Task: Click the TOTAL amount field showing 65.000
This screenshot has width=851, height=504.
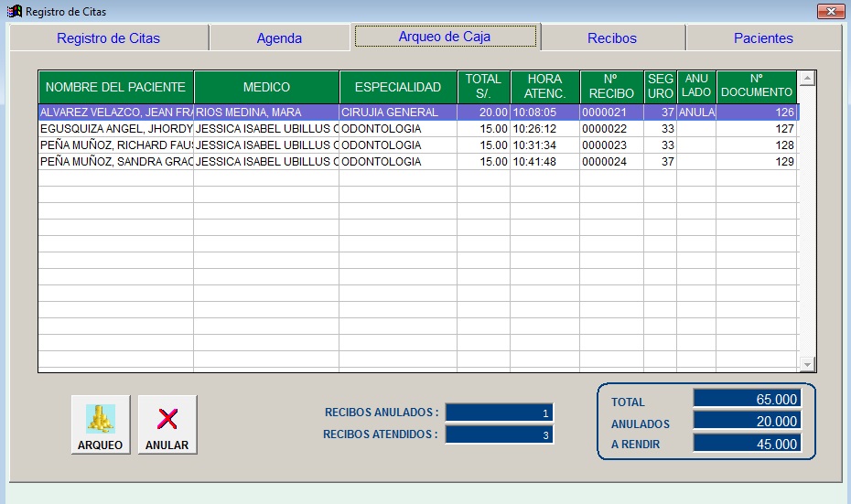Action: (747, 399)
